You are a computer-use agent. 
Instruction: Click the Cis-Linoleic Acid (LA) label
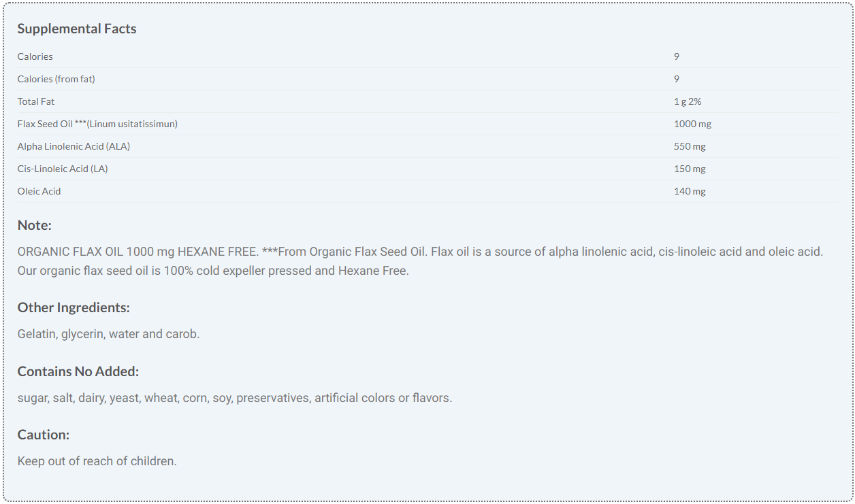pos(63,169)
